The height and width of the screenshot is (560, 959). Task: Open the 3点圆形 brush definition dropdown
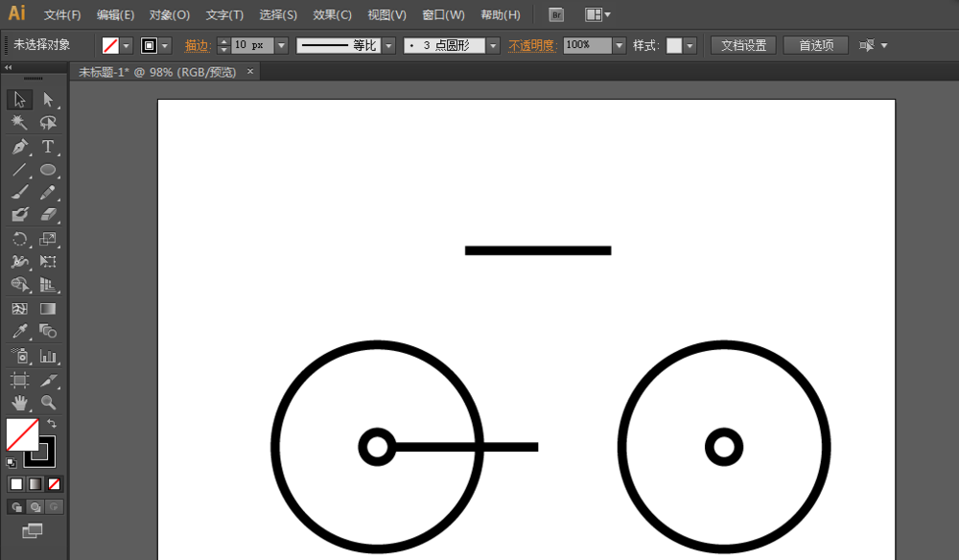[x=493, y=44]
